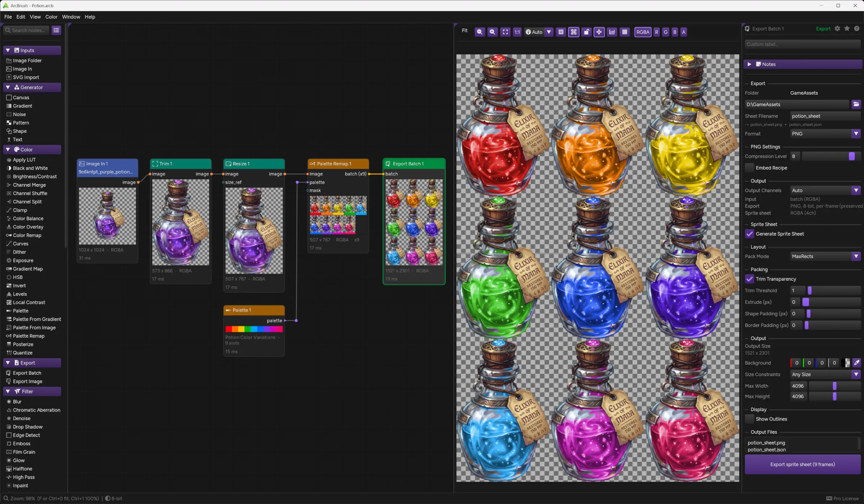Click the Custom label input field
864x504 pixels.
802,44
